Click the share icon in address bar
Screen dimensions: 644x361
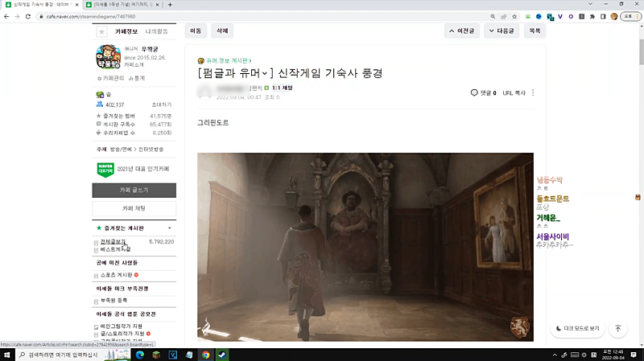pos(504,16)
